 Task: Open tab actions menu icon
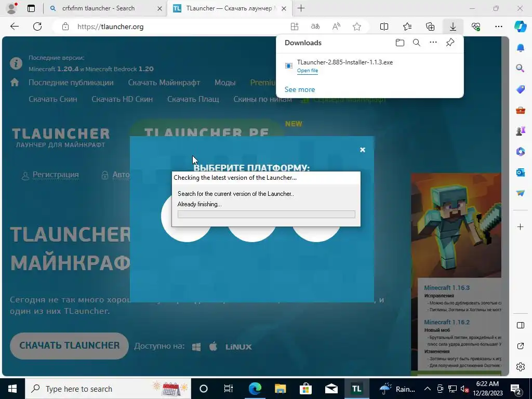(x=31, y=8)
